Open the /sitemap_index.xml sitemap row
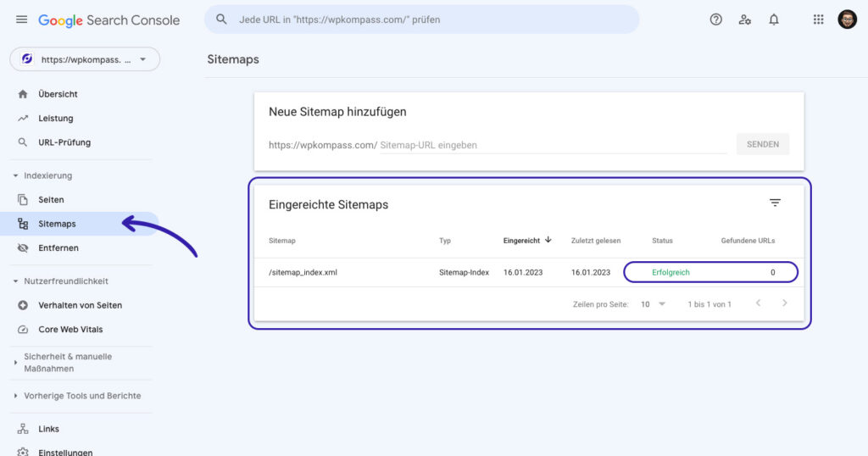Viewport: 868px width, 456px height. 303,273
